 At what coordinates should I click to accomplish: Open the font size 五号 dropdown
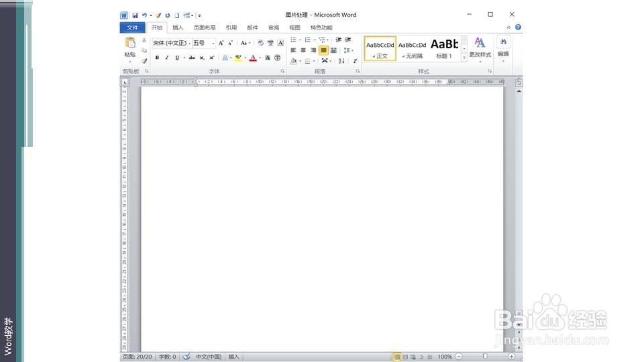204,43
